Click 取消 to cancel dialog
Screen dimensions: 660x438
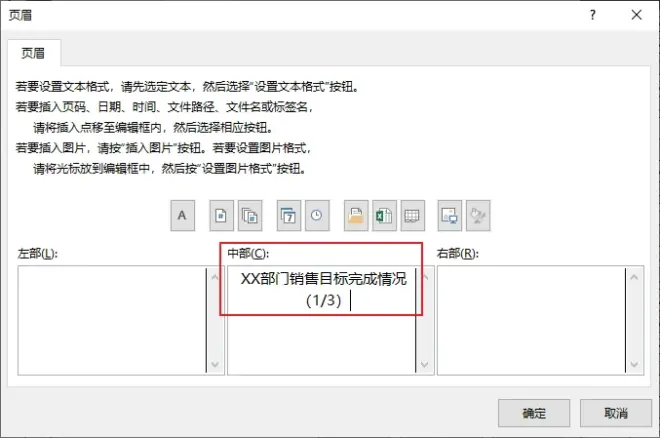tap(616, 413)
